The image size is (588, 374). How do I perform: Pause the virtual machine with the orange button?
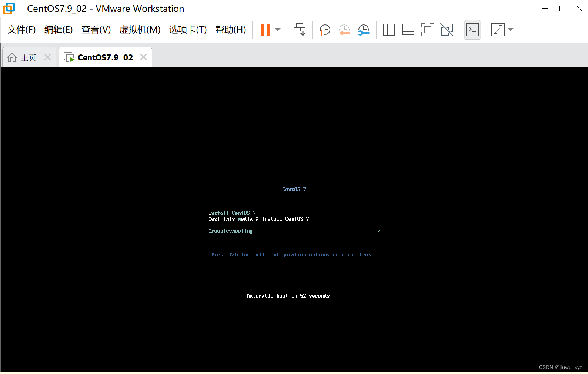(265, 30)
